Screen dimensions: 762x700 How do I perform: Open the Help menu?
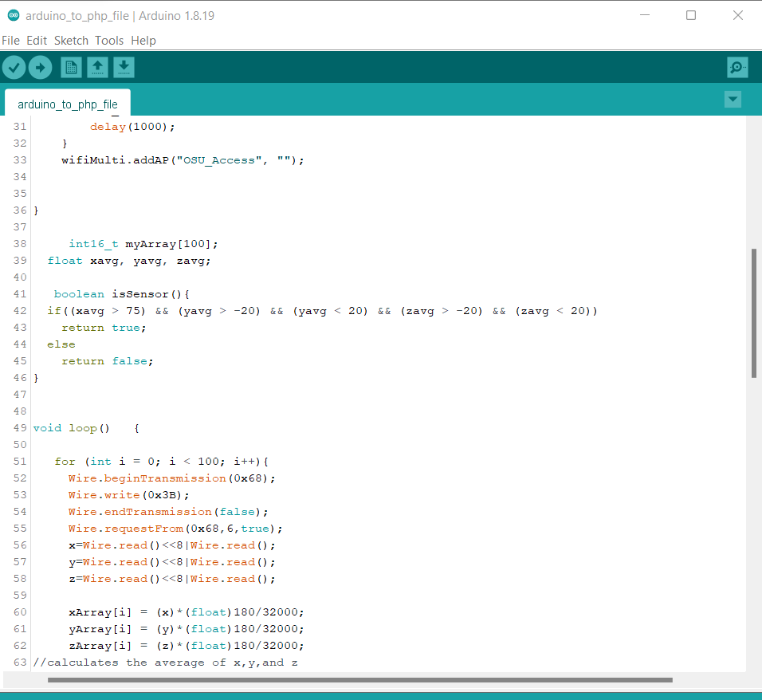(143, 41)
